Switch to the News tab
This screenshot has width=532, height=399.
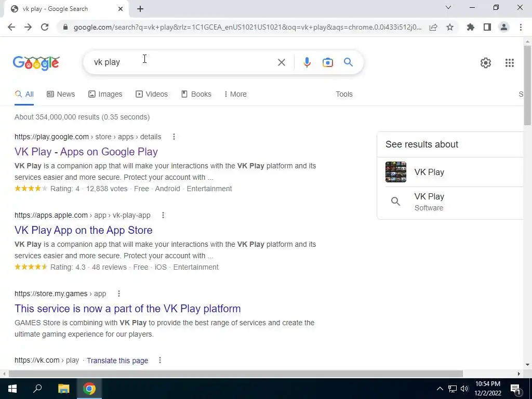point(61,95)
